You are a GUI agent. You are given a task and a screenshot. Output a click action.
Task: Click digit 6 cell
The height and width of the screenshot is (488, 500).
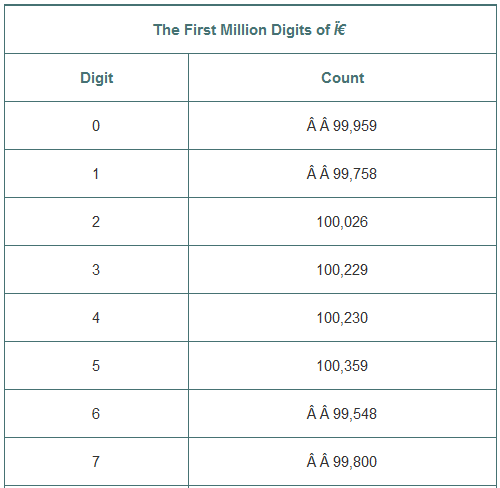pos(96,414)
